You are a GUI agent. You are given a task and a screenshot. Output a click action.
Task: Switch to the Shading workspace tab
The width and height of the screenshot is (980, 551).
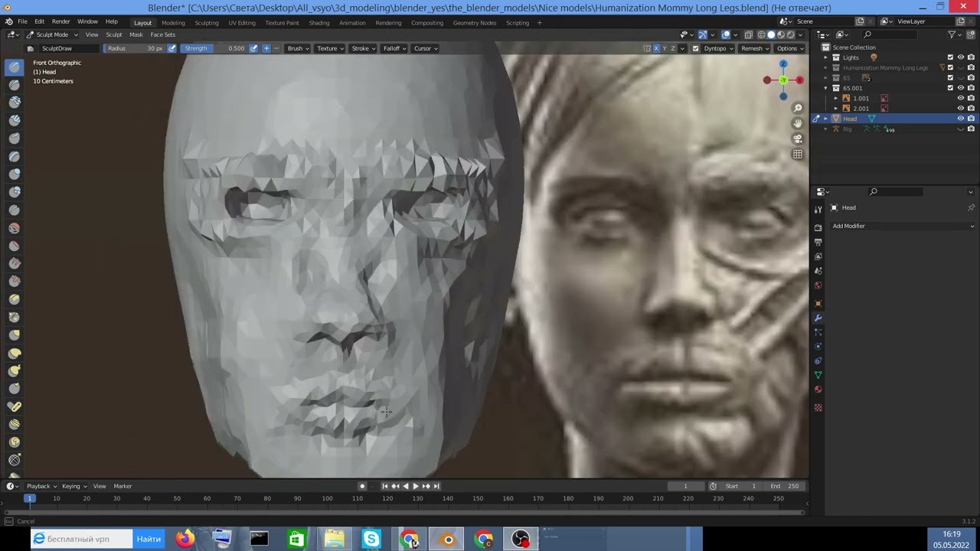319,23
